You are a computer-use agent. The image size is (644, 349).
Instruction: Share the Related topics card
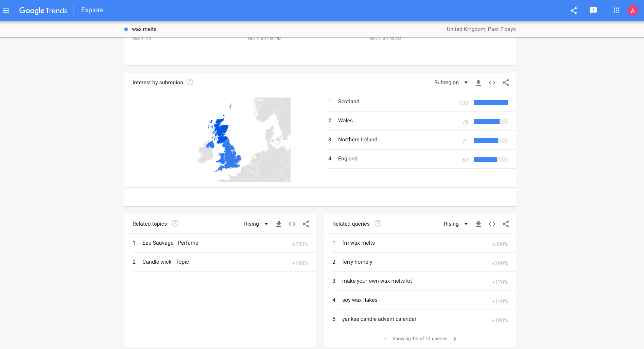coord(306,224)
